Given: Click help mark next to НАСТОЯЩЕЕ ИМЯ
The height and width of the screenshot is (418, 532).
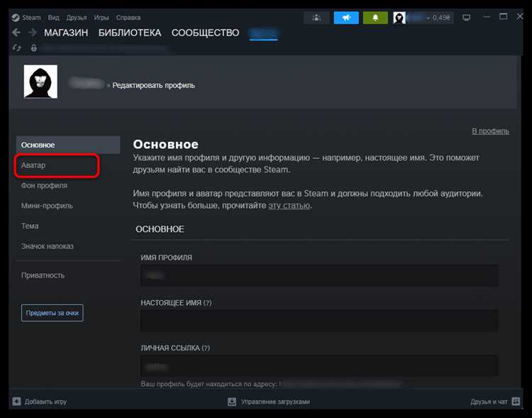Looking at the screenshot, I should pos(207,303).
